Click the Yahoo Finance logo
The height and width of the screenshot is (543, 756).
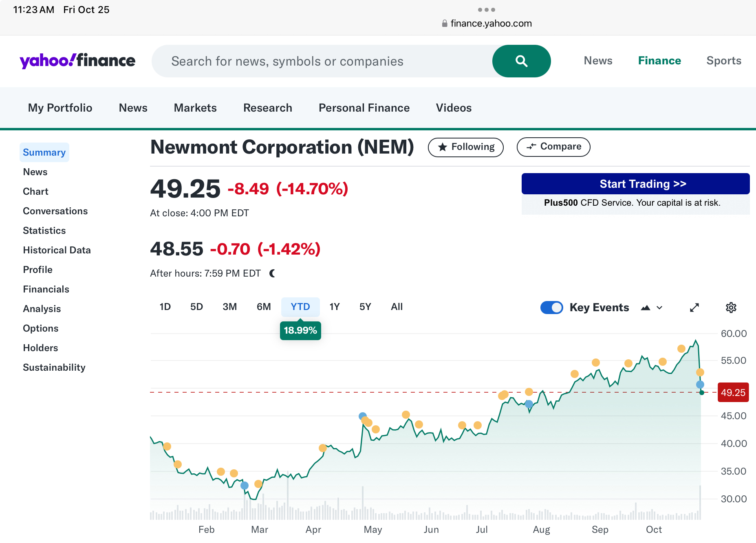pyautogui.click(x=77, y=61)
